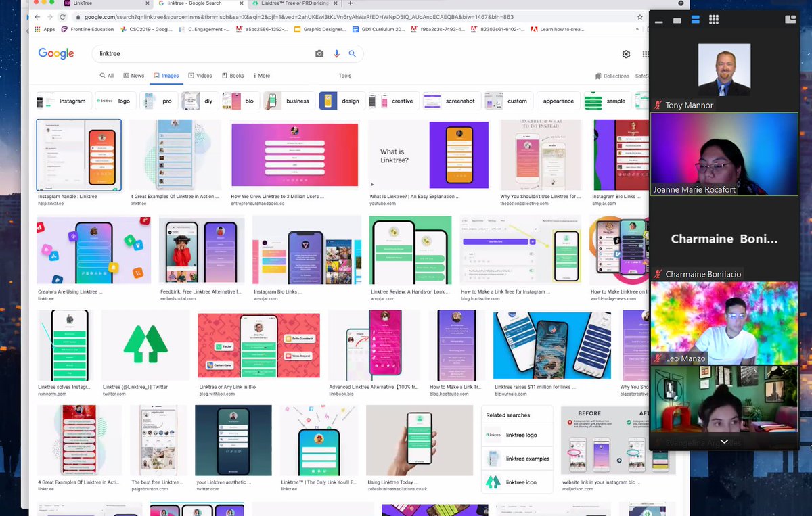
Task: Filter images by the custom chip
Action: [508, 101]
